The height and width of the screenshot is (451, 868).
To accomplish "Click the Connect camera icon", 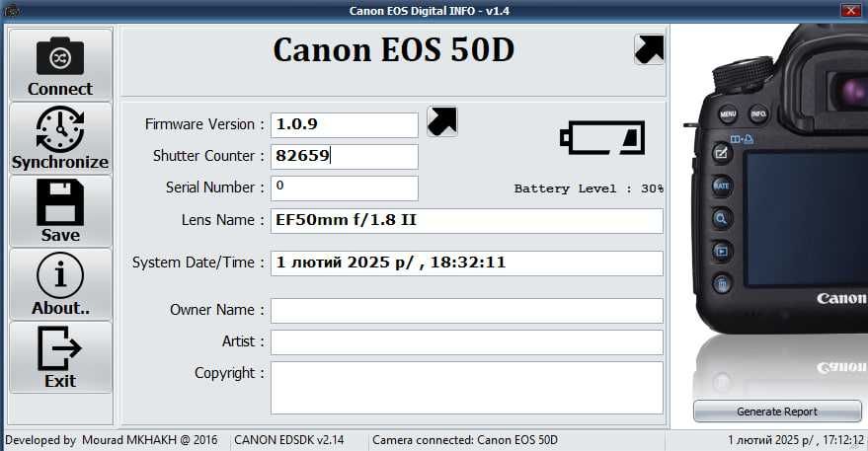I will click(60, 56).
